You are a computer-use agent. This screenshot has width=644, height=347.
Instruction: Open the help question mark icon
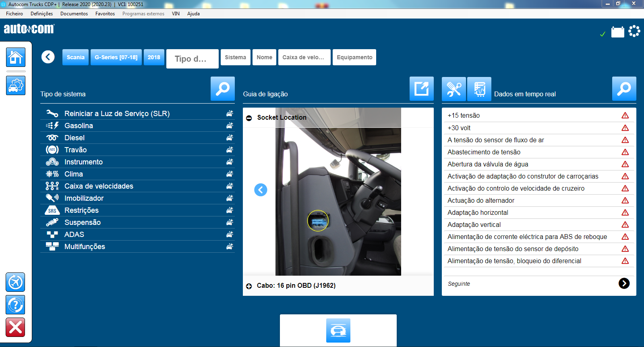coord(15,305)
